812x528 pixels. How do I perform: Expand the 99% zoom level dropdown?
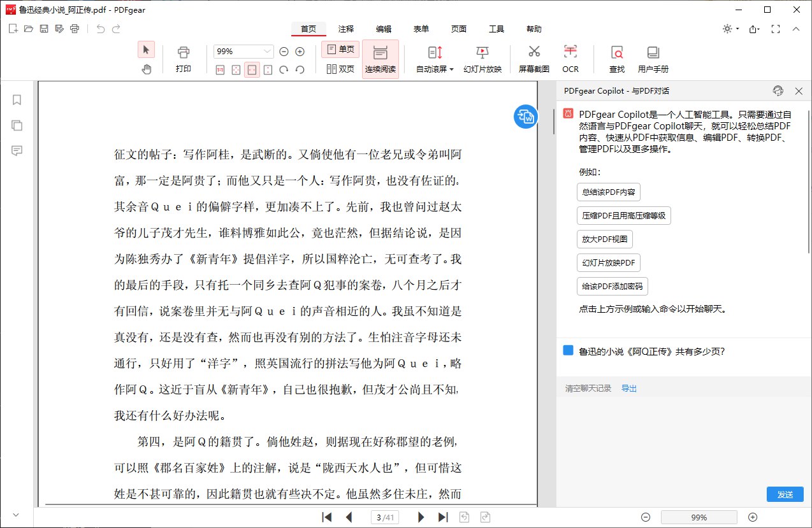pyautogui.click(x=266, y=52)
